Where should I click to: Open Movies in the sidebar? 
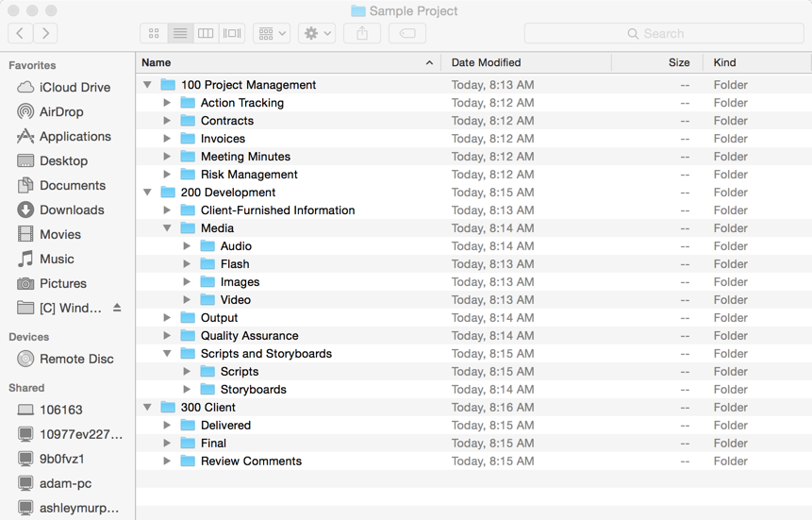coord(49,234)
